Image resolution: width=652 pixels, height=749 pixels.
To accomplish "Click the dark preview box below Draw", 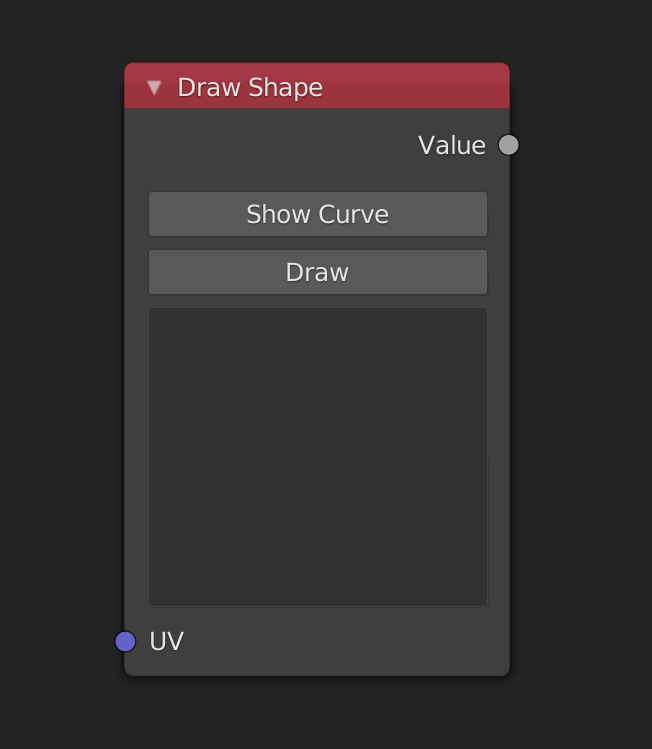I will pyautogui.click(x=318, y=456).
